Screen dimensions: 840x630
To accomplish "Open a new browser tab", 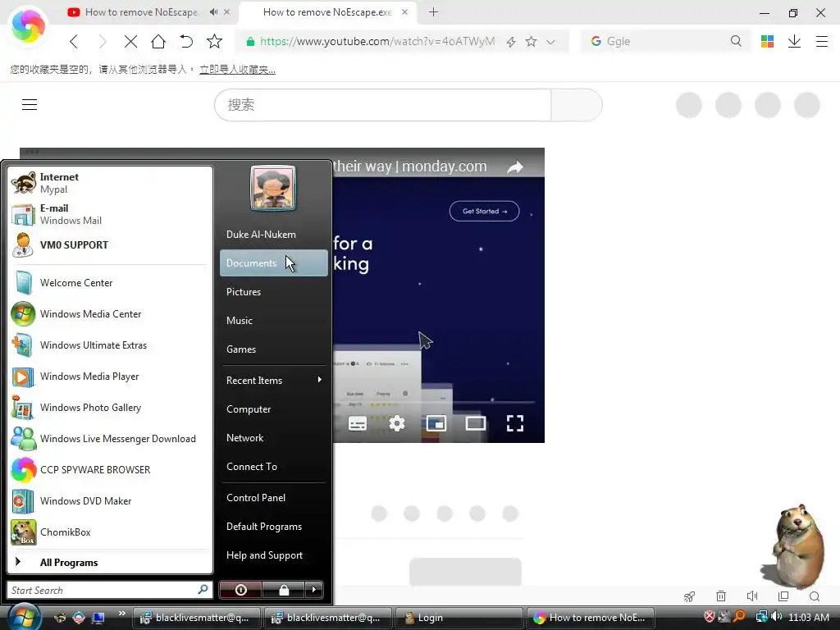I will point(433,11).
